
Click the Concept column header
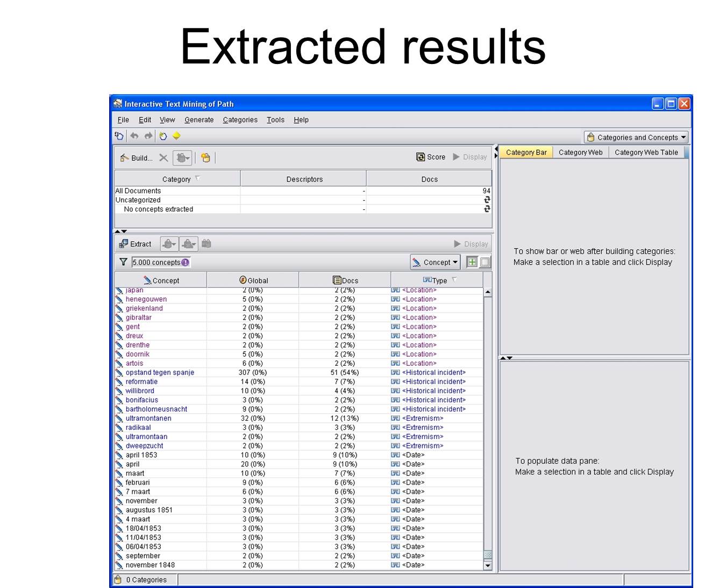pos(161,280)
